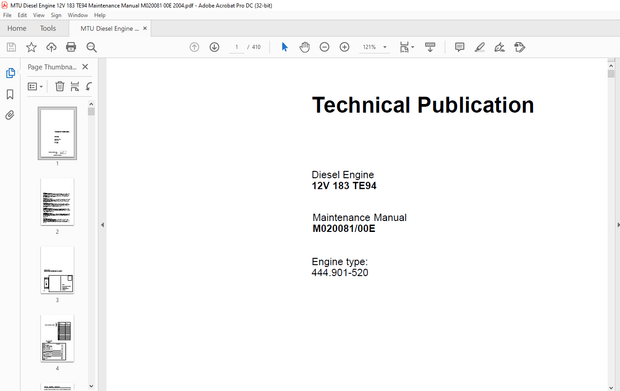The height and width of the screenshot is (391, 620).
Task: Open the thumbnails options dropdown menu
Action: 35,86
